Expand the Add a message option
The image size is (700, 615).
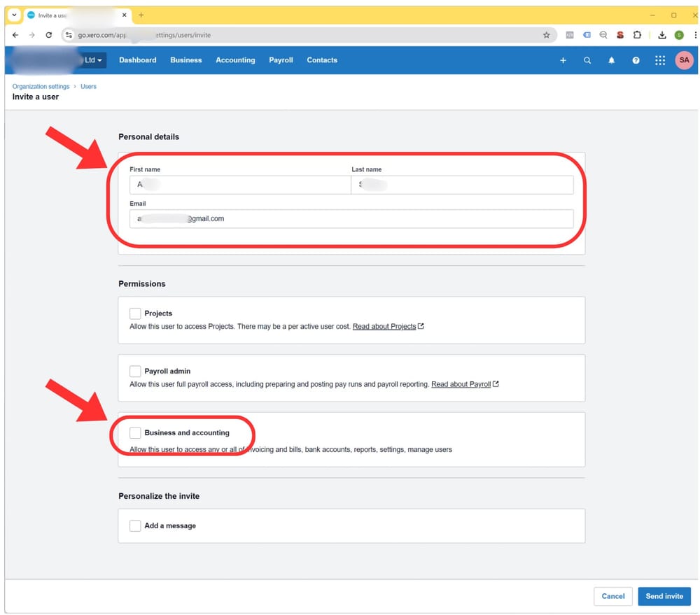click(x=135, y=525)
